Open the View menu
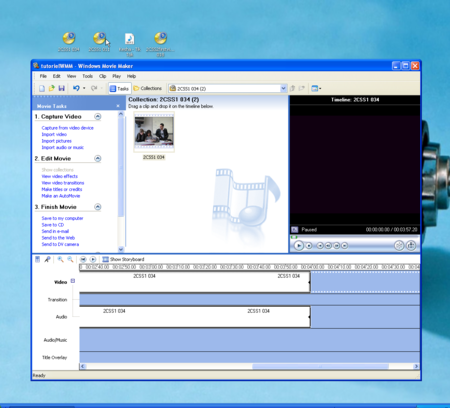The image size is (450, 408). [x=71, y=76]
